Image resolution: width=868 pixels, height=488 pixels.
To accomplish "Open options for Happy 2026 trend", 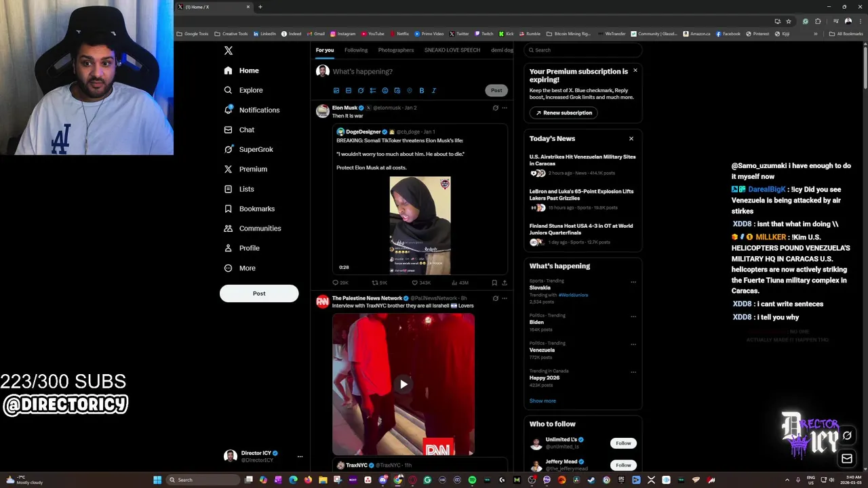I will [633, 372].
